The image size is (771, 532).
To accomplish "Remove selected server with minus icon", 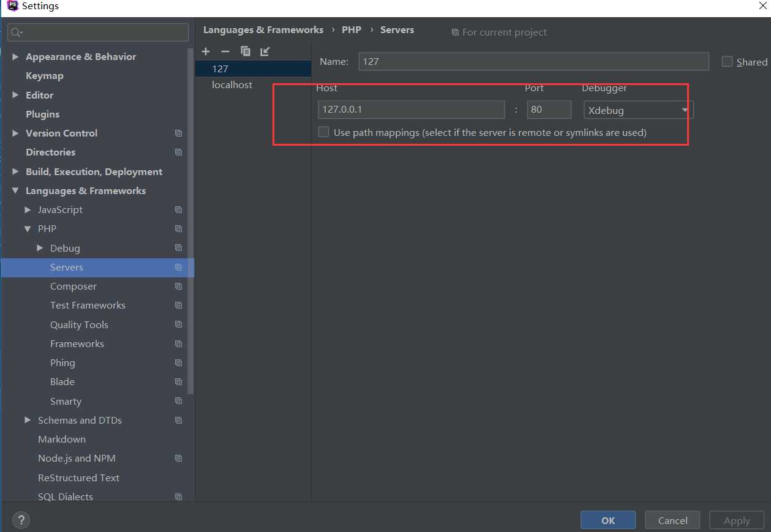I will [225, 51].
